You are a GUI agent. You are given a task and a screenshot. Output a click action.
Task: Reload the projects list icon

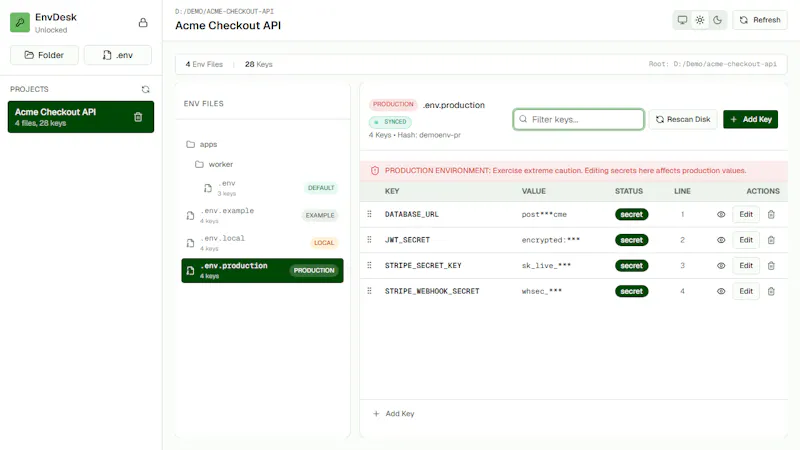pyautogui.click(x=145, y=89)
